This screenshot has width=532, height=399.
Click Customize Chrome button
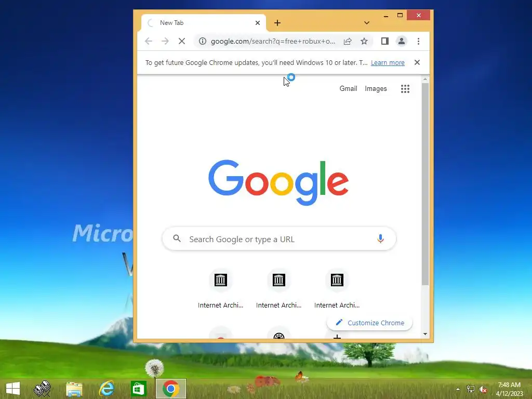369,323
